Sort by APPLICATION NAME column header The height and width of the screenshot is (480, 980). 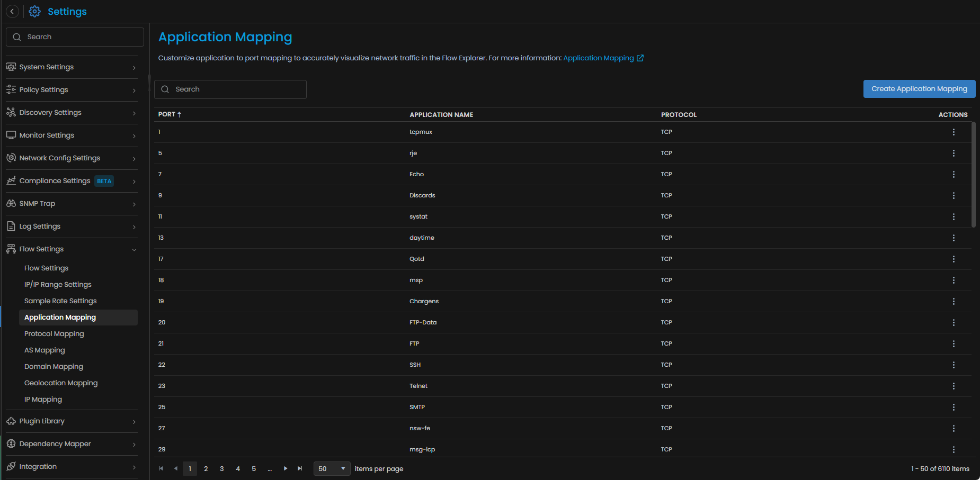pos(441,114)
